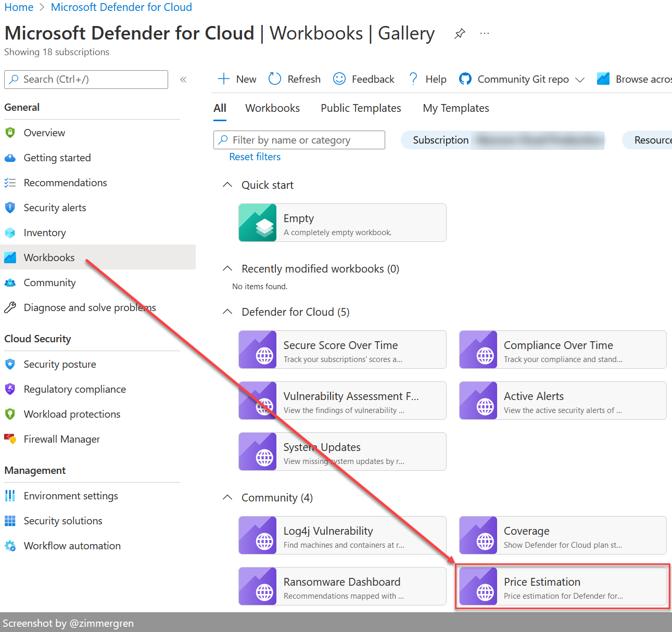Viewport: 672px width, 632px height.
Task: Click the Feedback smiley icon
Action: click(339, 79)
